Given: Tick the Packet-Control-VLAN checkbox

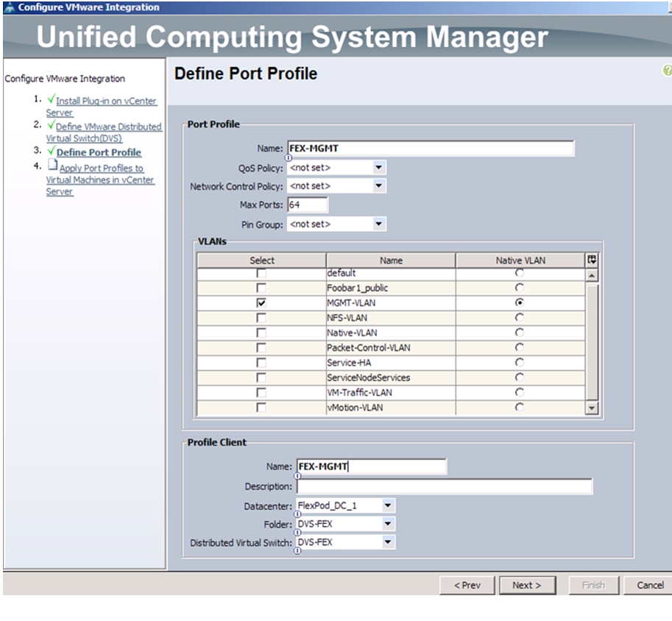Looking at the screenshot, I should (261, 347).
